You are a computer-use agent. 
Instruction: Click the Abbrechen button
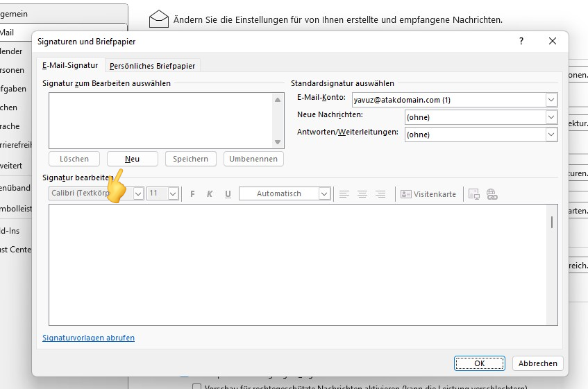point(538,363)
